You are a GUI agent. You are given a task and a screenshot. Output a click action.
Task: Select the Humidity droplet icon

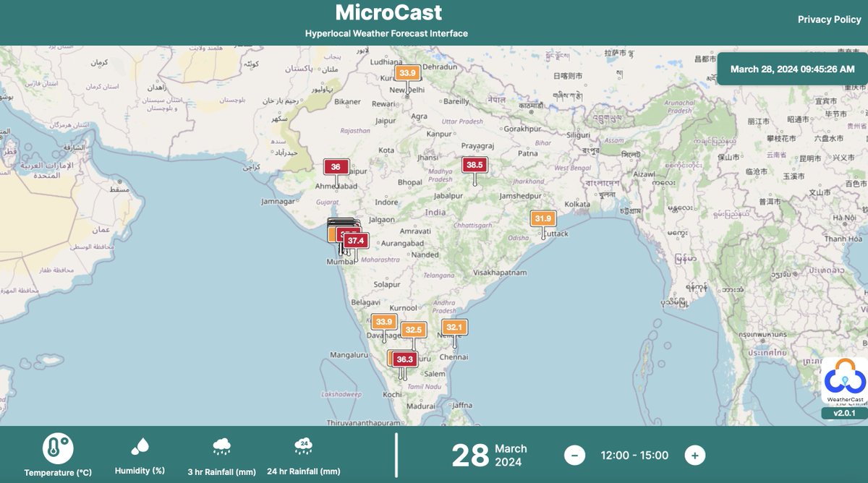(140, 446)
